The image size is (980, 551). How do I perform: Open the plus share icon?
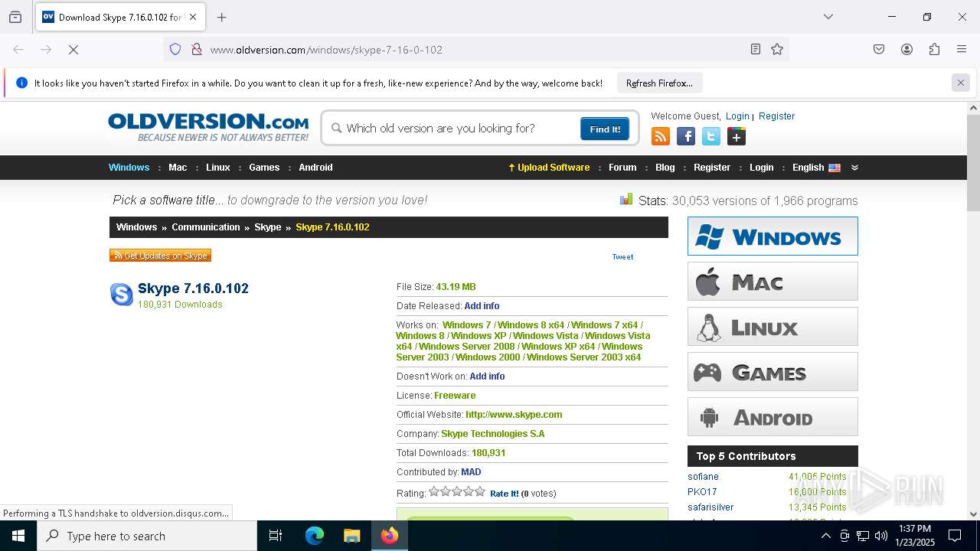[737, 137]
